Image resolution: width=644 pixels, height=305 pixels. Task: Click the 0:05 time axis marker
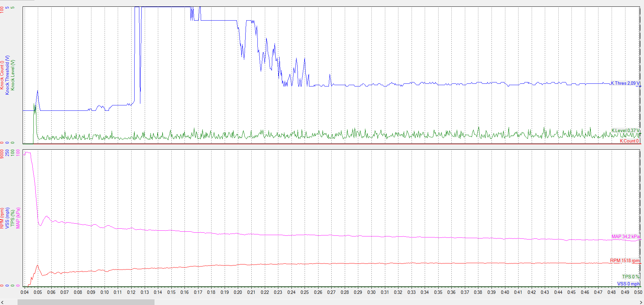point(38,292)
